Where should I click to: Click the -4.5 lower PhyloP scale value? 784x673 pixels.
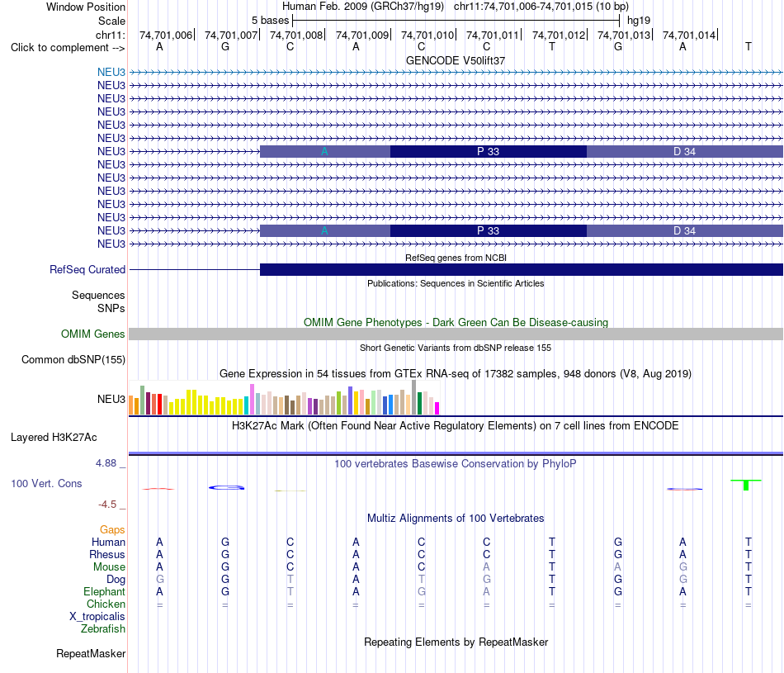[107, 505]
